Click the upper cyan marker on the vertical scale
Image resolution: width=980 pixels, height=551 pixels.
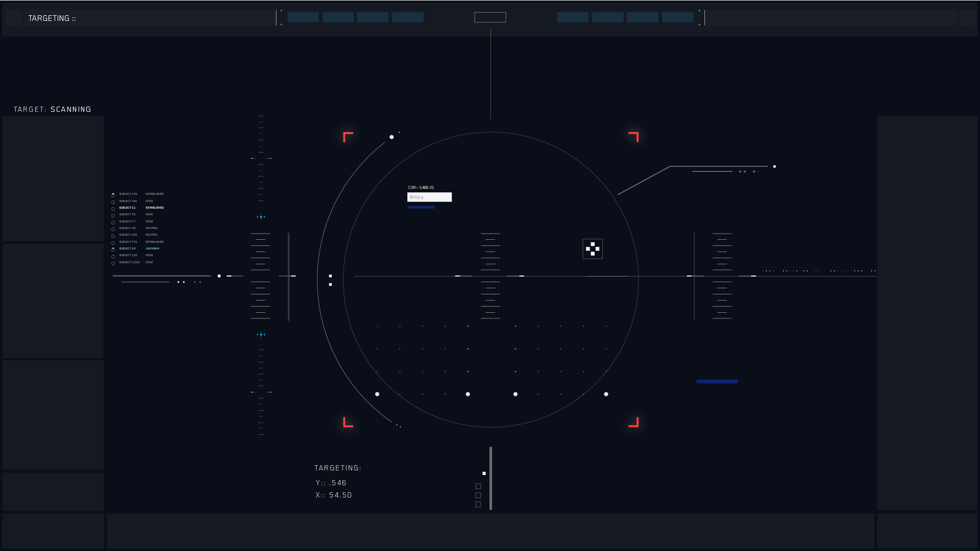[x=261, y=217]
